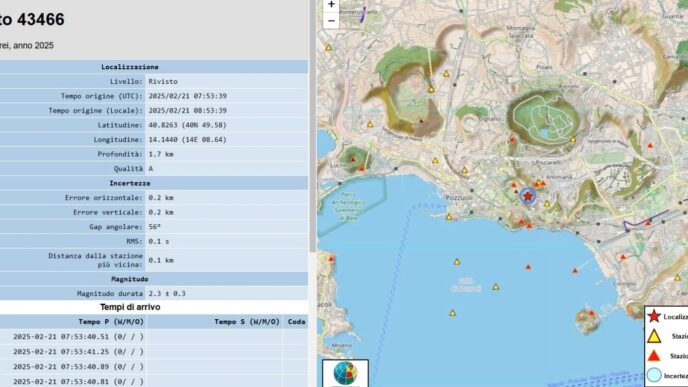Click the Tempo S (W/M/O) column header
The image size is (688, 387).
pos(247,322)
